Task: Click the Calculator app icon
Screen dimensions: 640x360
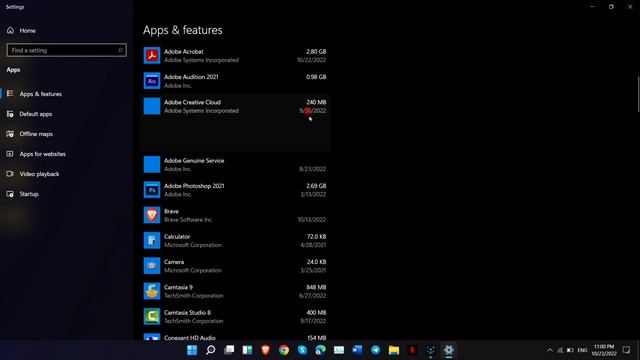Action: tap(152, 240)
